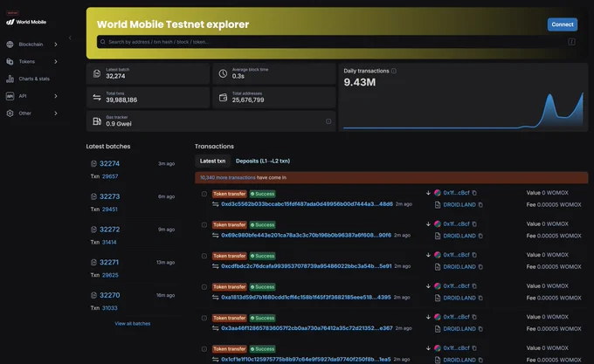Click the 9.43M daily transactions value
594x364 pixels.
tap(360, 82)
